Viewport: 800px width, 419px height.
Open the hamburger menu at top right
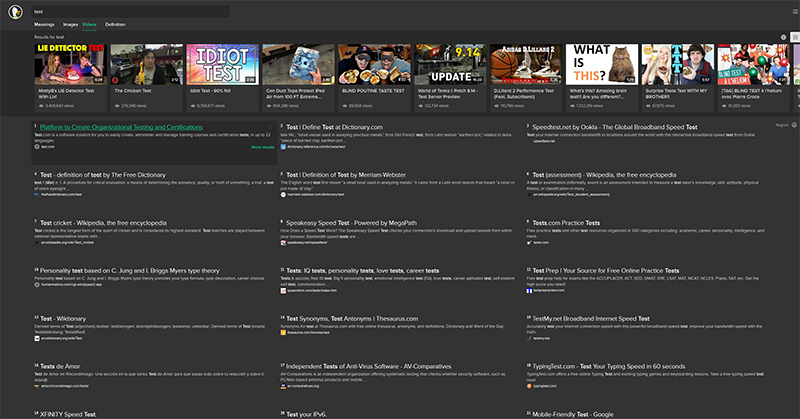click(x=797, y=11)
